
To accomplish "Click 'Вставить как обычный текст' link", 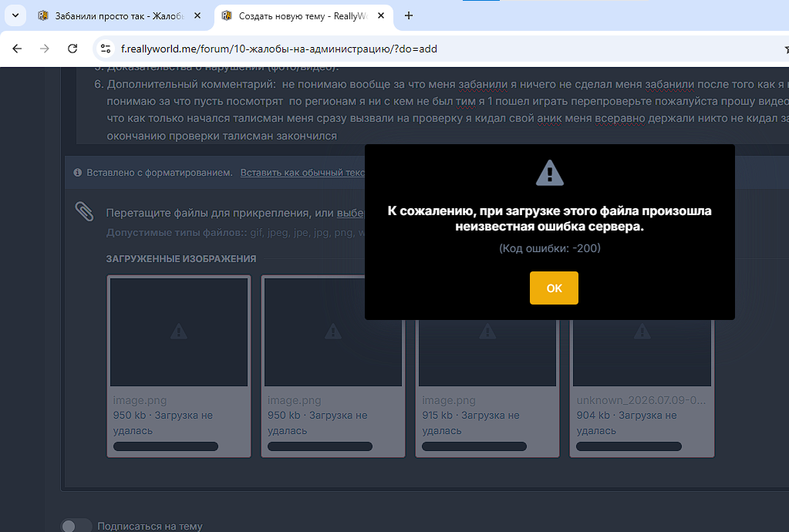I will click(302, 173).
